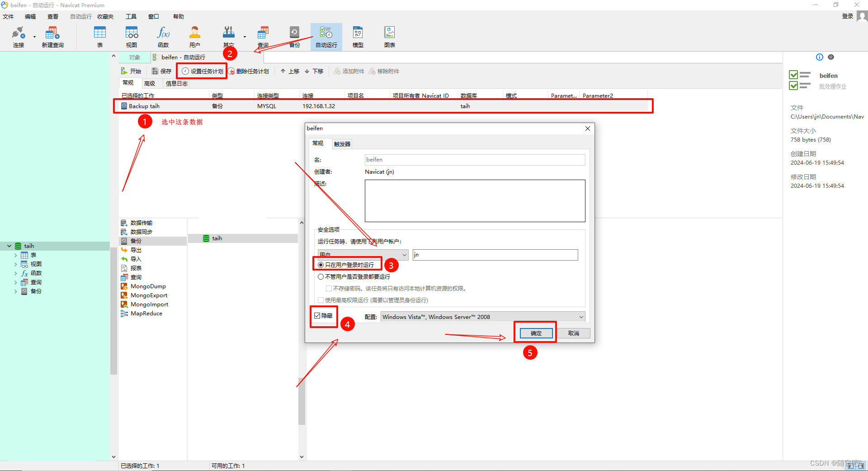868x471 pixels.
Task: Open the 文件 menu
Action: 8,16
